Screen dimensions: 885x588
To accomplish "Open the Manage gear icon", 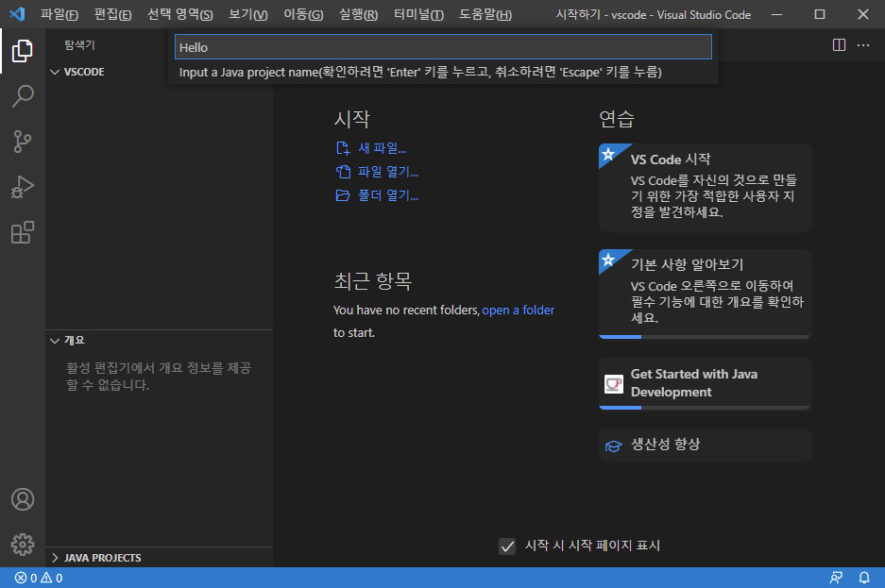I will (x=23, y=545).
